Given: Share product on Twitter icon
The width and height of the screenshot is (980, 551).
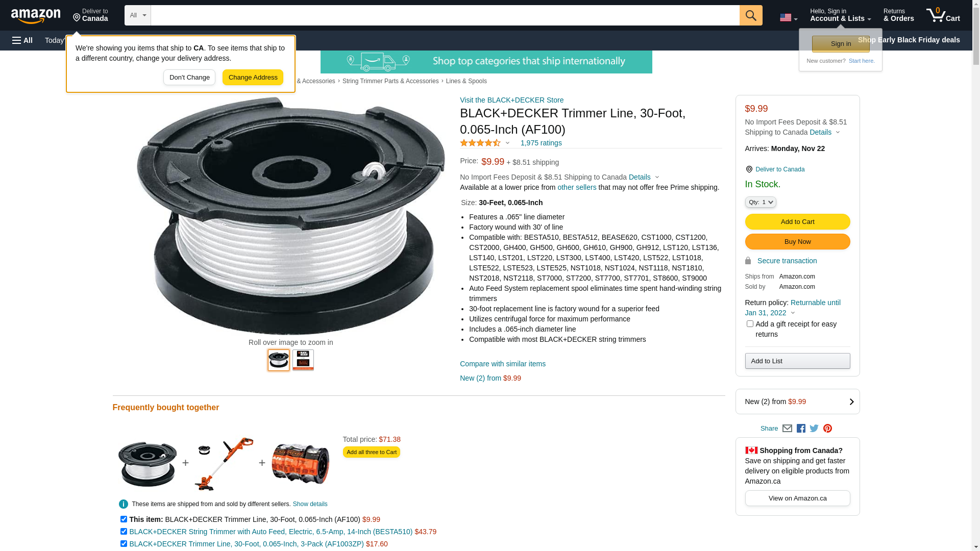Looking at the screenshot, I should tap(814, 429).
